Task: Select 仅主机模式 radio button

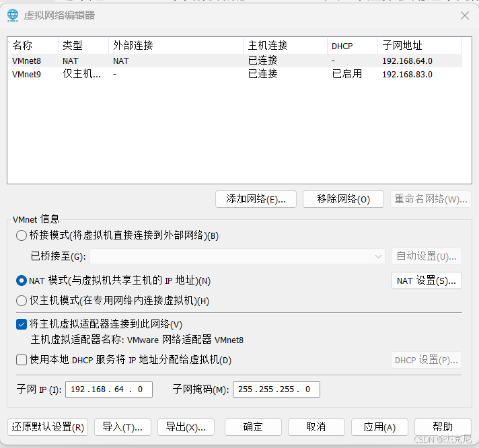Action: point(22,301)
